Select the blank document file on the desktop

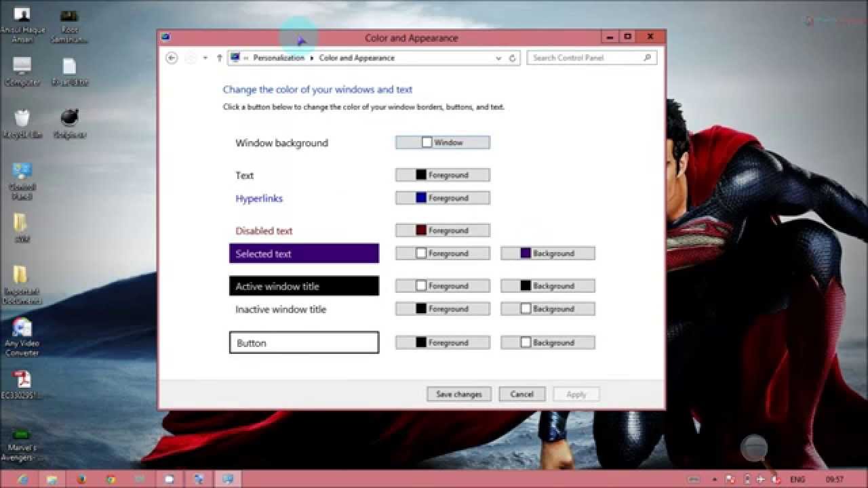pyautogui.click(x=69, y=72)
